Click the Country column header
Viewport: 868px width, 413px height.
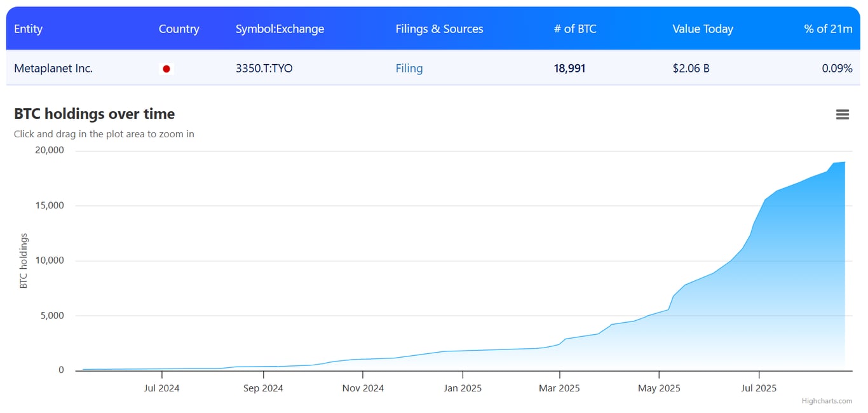(179, 29)
